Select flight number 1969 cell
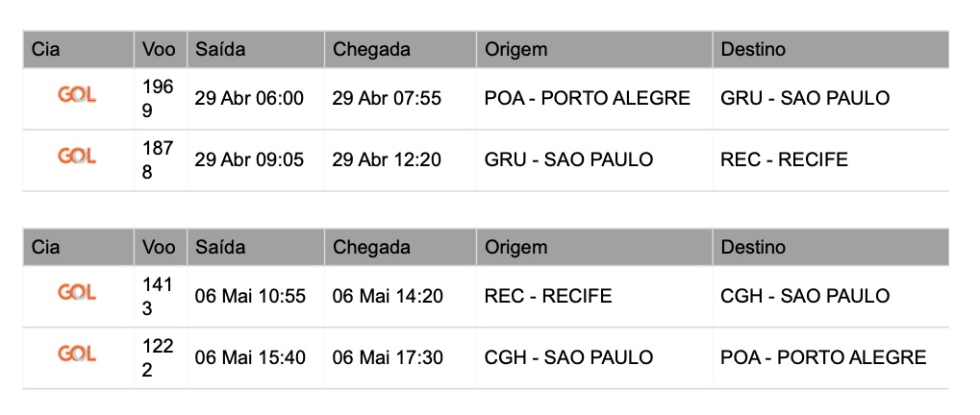Image resolution: width=980 pixels, height=415 pixels. point(160,99)
